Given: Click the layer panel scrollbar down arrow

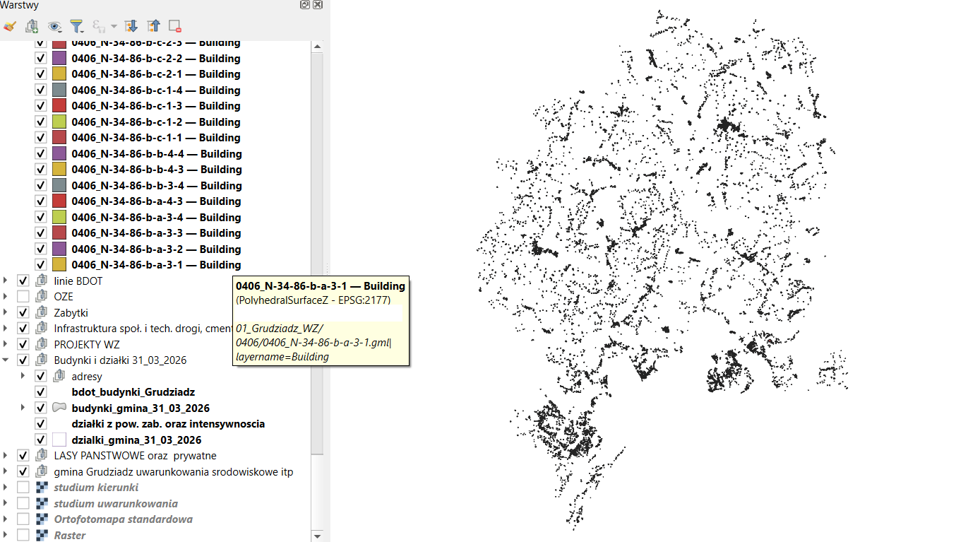Looking at the screenshot, I should click(x=317, y=536).
